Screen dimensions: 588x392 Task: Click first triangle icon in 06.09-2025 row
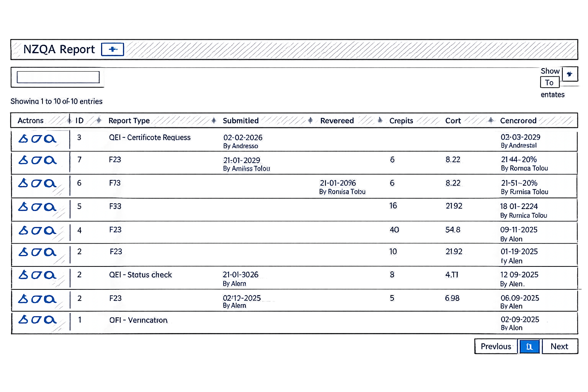tap(23, 299)
